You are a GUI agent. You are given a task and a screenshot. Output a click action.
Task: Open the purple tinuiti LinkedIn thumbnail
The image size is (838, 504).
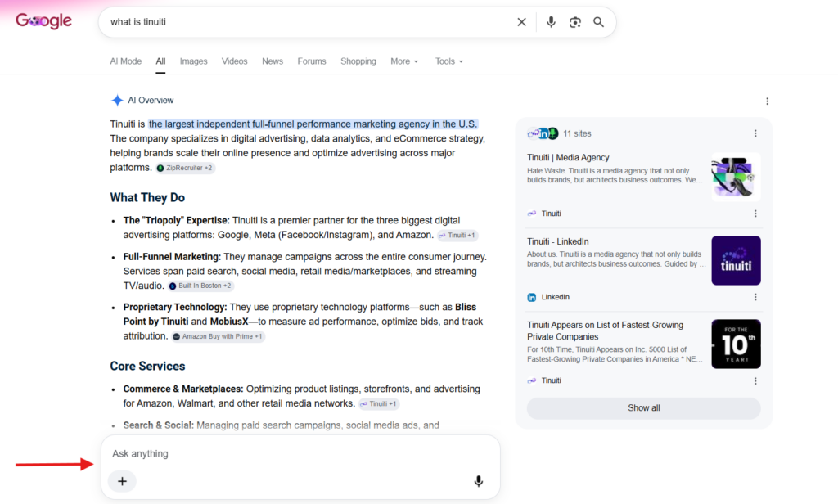pos(736,260)
